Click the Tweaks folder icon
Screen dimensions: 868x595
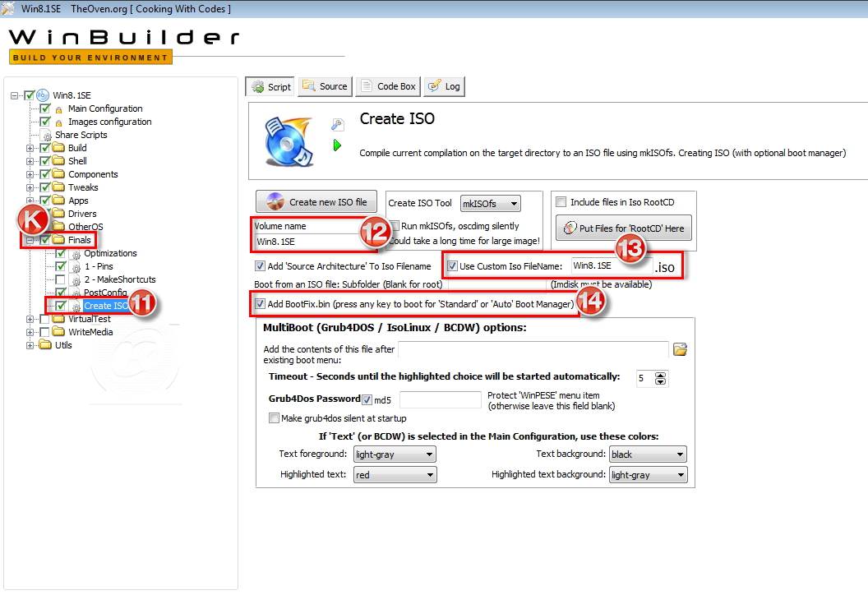point(58,187)
